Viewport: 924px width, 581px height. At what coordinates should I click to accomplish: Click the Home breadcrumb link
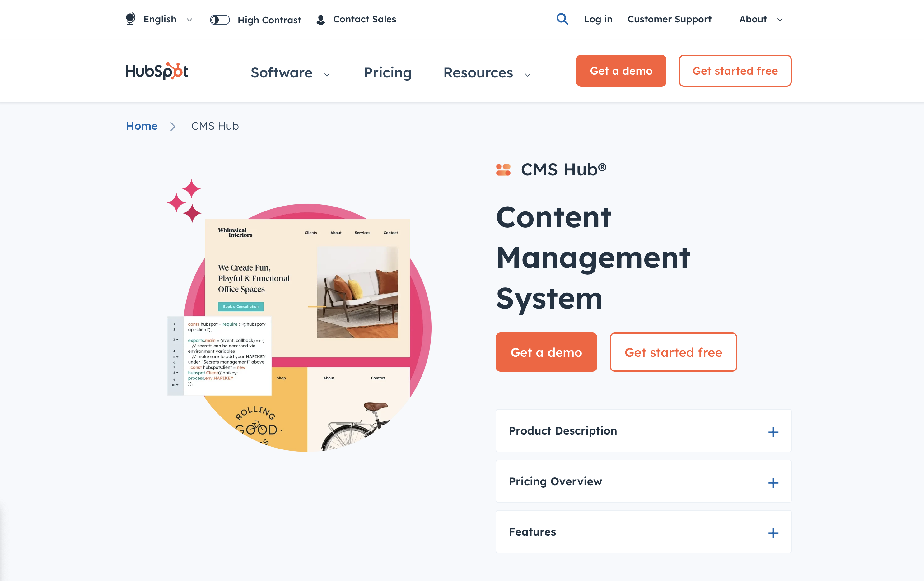coord(142,127)
